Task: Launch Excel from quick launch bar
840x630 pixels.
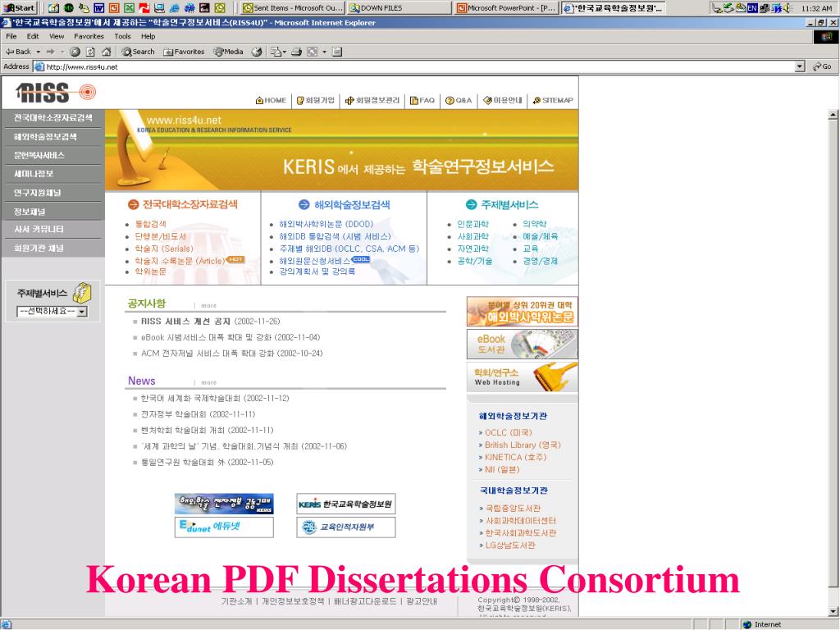Action: click(x=129, y=8)
